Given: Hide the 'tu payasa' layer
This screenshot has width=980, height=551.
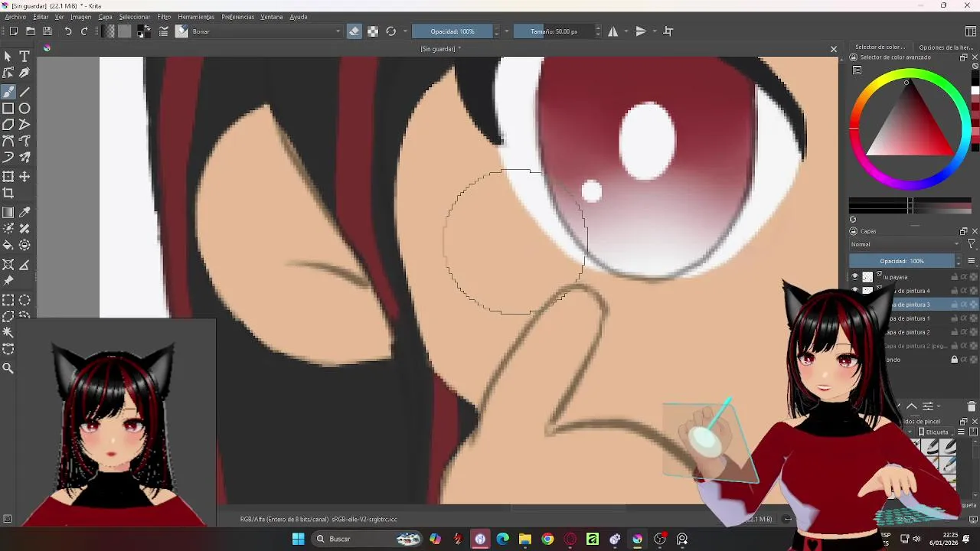Looking at the screenshot, I should [854, 277].
